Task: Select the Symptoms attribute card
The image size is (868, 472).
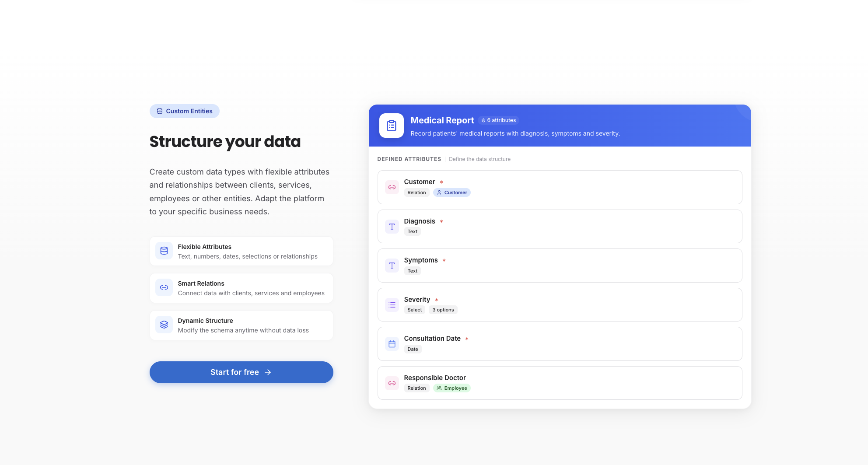Action: pos(560,266)
